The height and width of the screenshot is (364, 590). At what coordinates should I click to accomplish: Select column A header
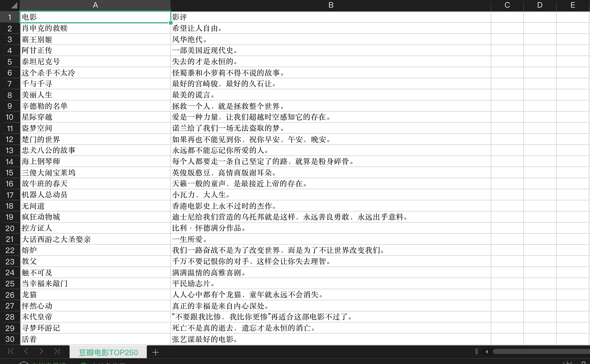[x=95, y=5]
